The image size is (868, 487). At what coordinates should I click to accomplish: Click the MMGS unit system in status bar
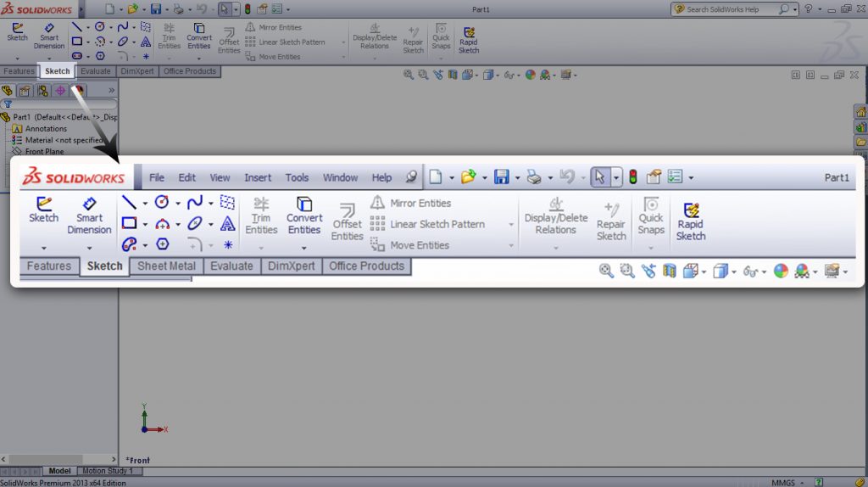coord(783,483)
